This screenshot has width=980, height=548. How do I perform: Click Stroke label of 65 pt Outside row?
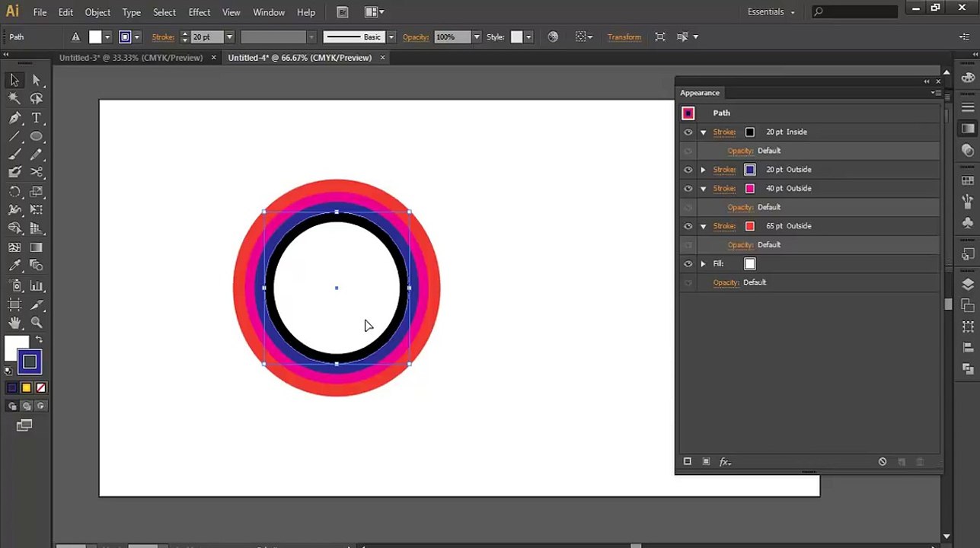tap(724, 226)
